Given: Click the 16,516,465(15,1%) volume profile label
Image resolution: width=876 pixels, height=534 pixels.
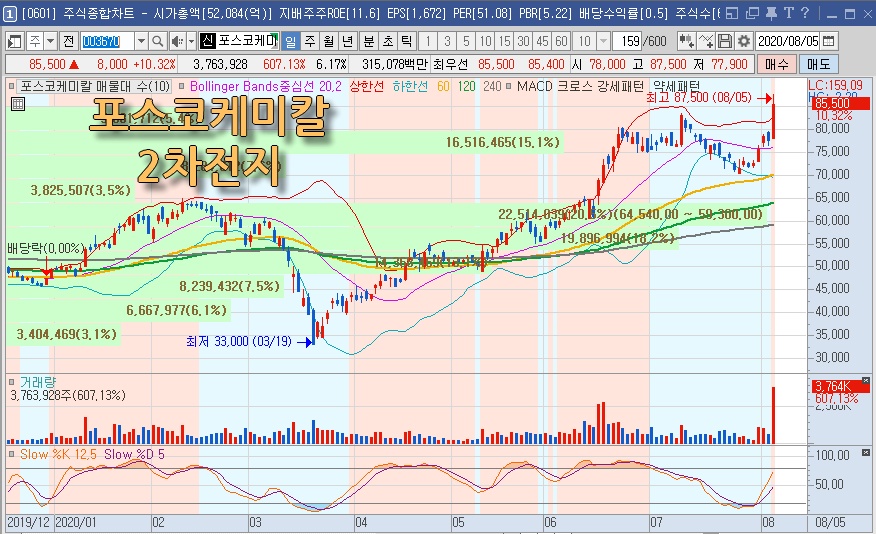Looking at the screenshot, I should tap(502, 142).
